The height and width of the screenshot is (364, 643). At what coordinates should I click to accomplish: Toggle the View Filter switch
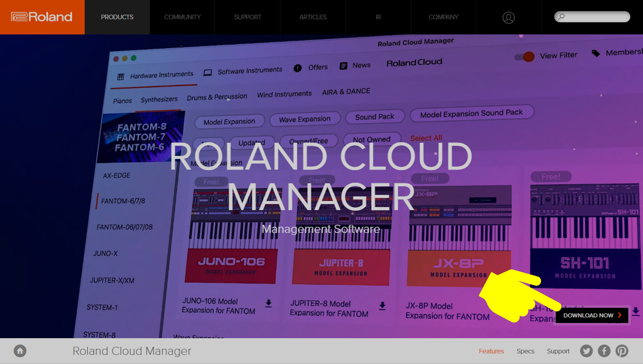pyautogui.click(x=524, y=57)
